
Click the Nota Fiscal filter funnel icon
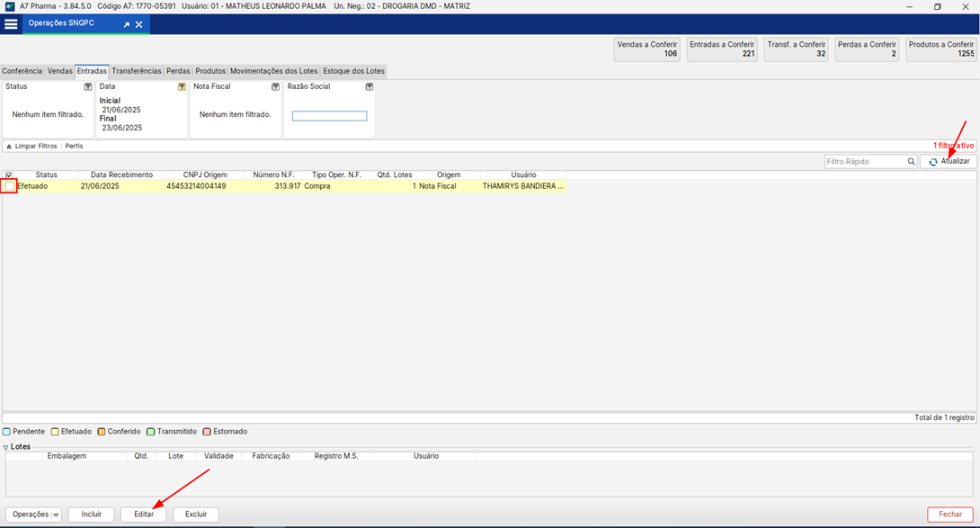point(275,87)
